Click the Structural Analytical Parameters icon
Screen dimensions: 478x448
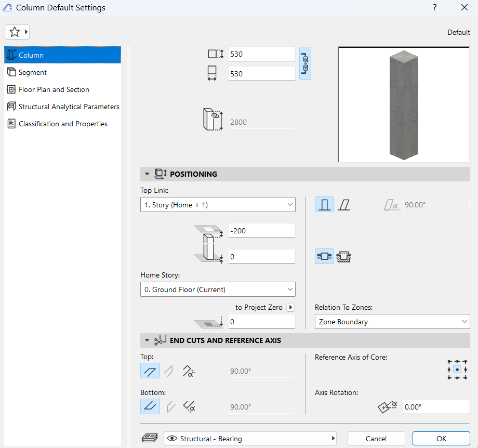(11, 107)
